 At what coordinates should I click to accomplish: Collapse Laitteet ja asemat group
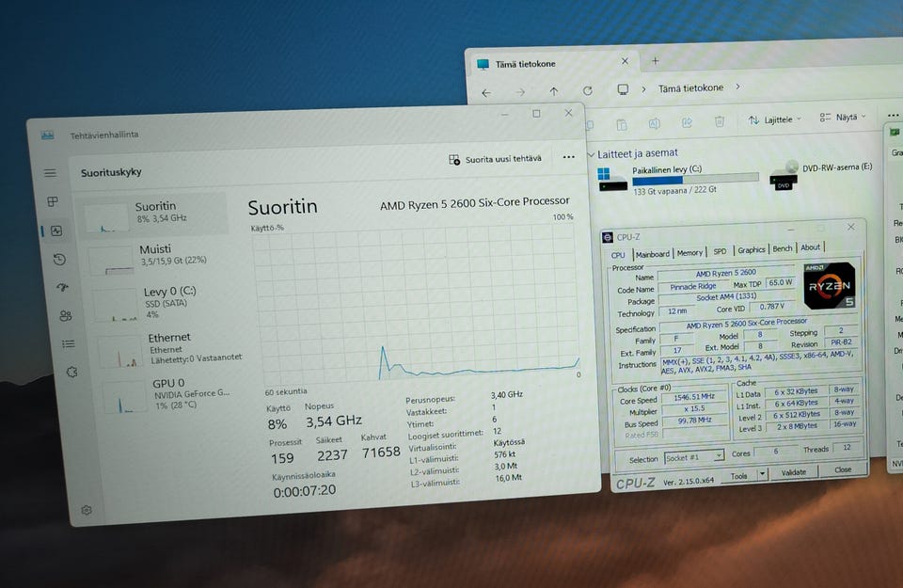click(591, 155)
